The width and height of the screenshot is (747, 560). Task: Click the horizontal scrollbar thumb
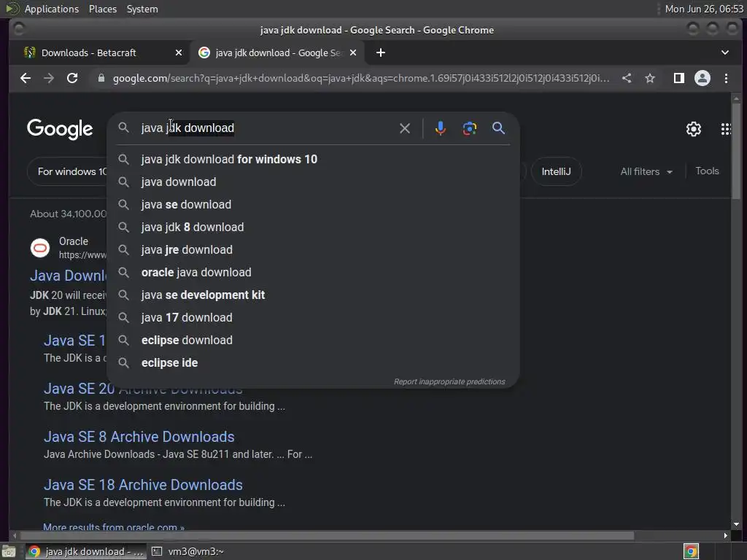326,536
